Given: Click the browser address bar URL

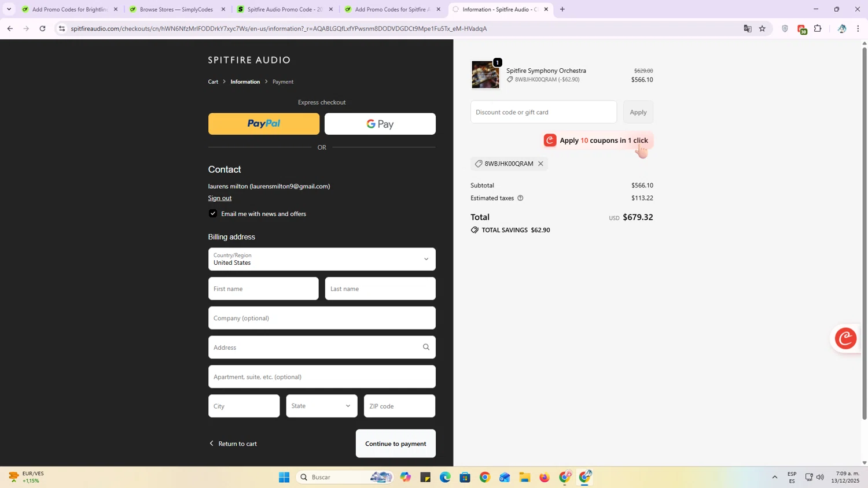Looking at the screenshot, I should coord(279,28).
